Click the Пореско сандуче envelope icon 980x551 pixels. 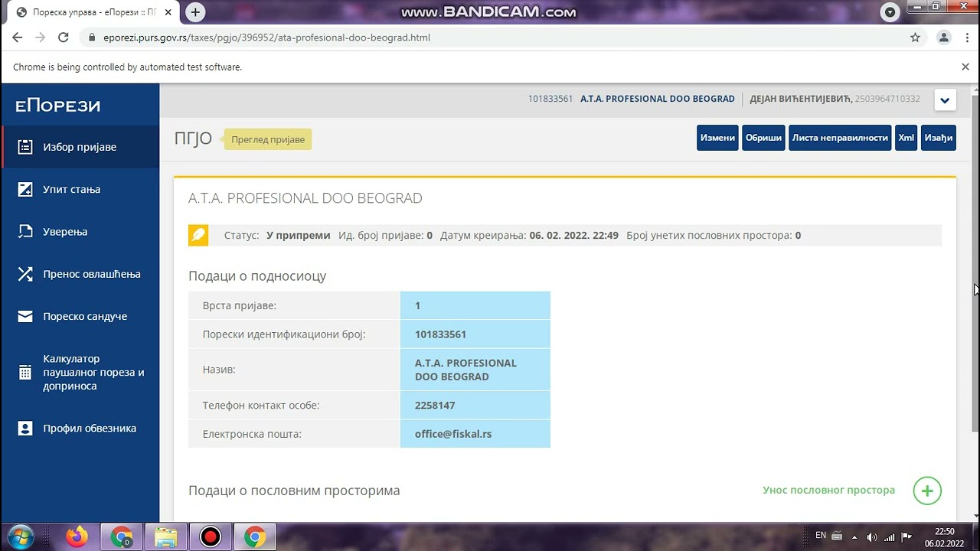[25, 316]
